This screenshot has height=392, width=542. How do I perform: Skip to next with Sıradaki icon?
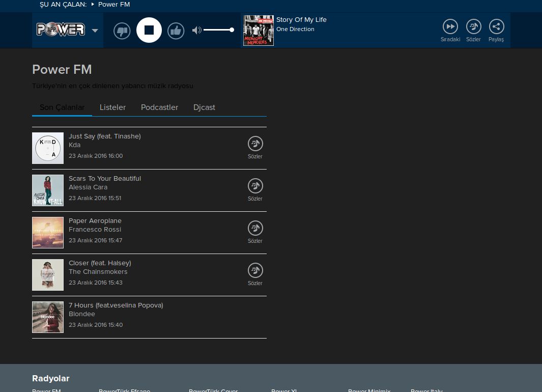(450, 26)
